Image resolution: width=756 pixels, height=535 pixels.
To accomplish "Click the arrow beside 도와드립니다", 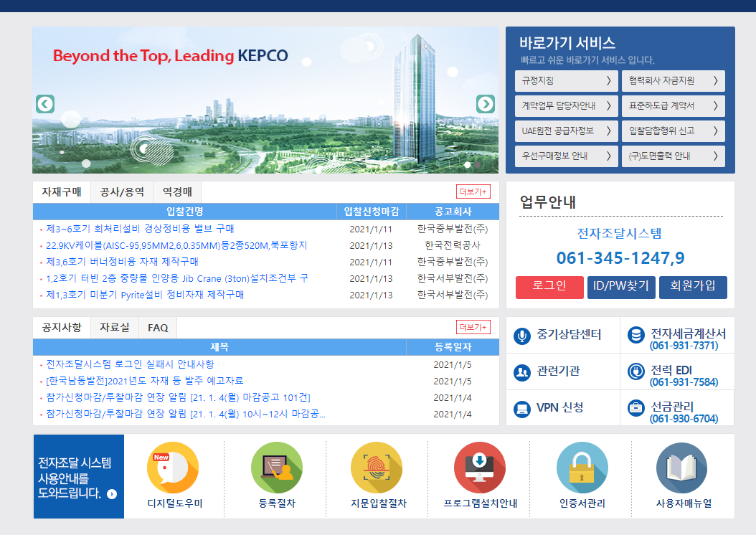I will pyautogui.click(x=112, y=494).
